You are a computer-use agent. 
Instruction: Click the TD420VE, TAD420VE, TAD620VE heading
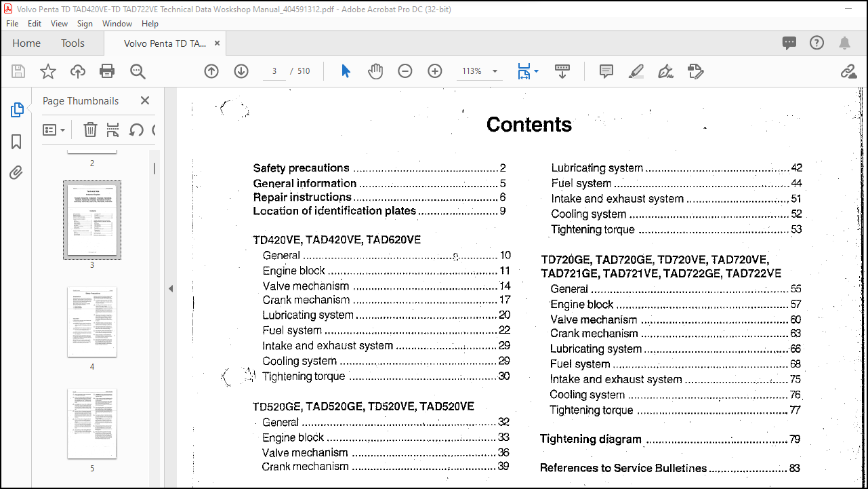coord(337,240)
